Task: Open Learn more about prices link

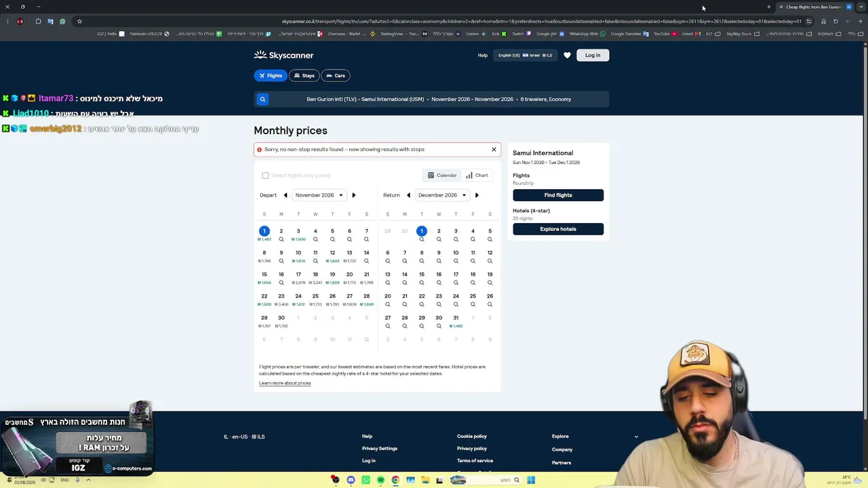Action: tap(285, 383)
